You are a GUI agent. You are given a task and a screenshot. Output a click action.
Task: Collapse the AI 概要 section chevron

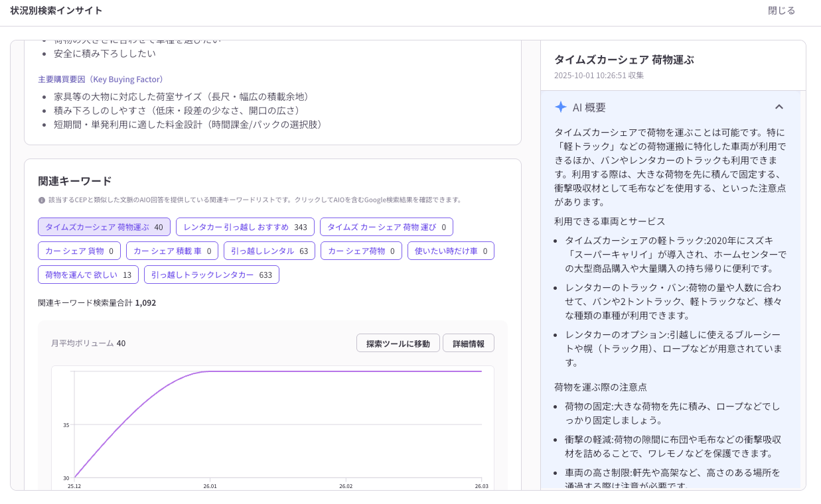(x=779, y=107)
